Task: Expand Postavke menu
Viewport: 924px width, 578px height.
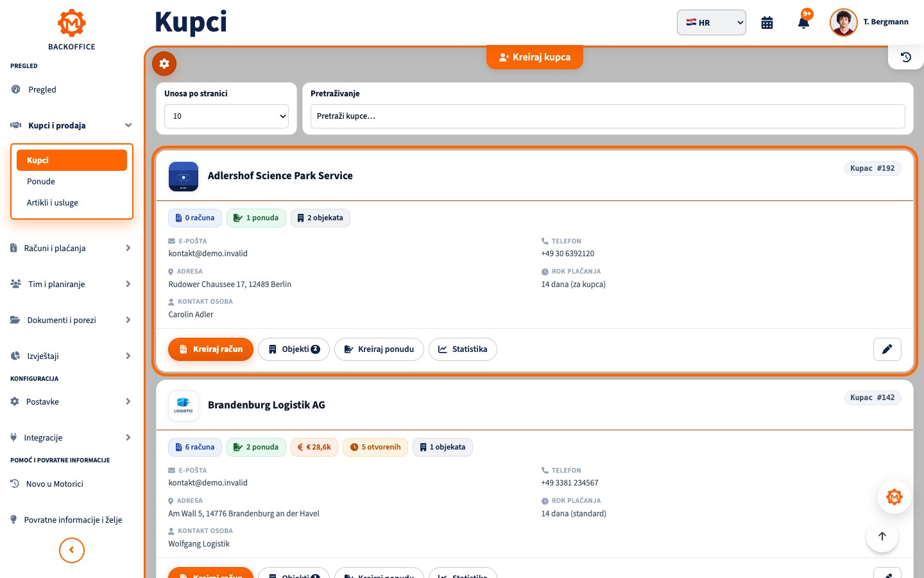Action: 71,401
